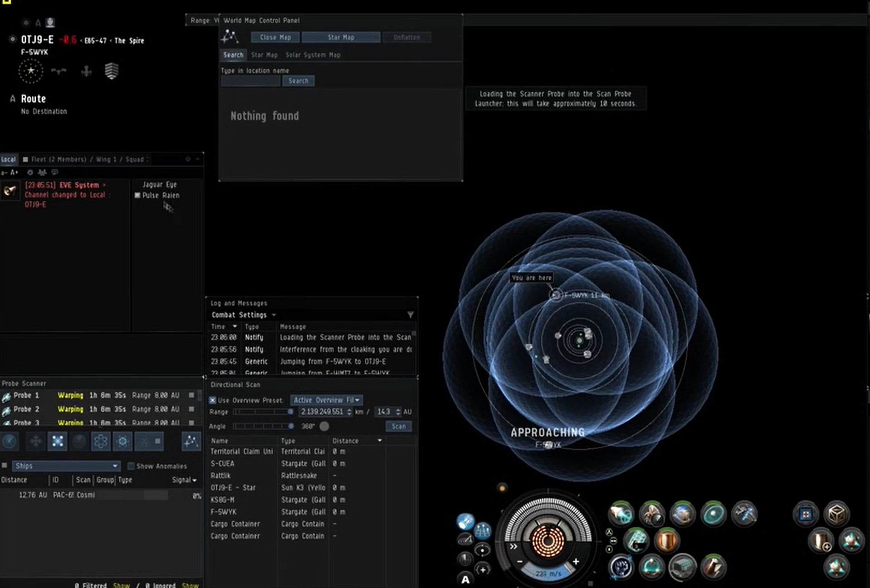Activate the cargo container module in bottom rack

(682, 567)
